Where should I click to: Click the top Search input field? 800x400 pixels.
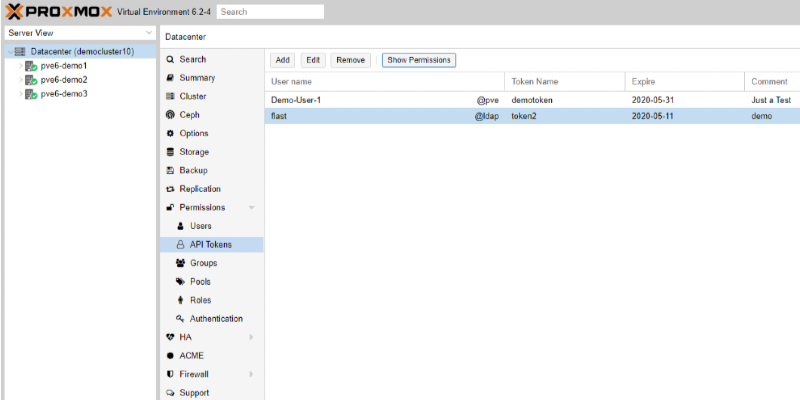click(270, 12)
